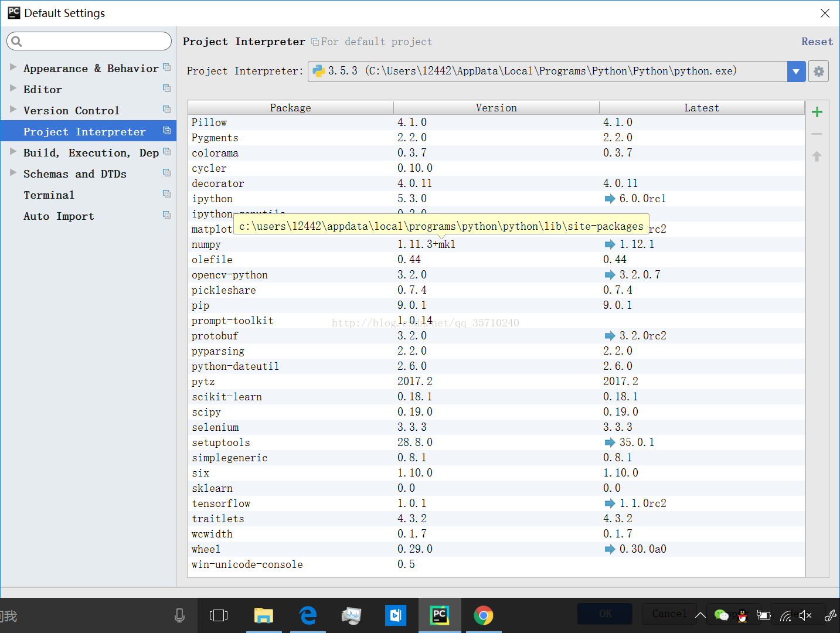Select the pip package row

tap(496, 305)
